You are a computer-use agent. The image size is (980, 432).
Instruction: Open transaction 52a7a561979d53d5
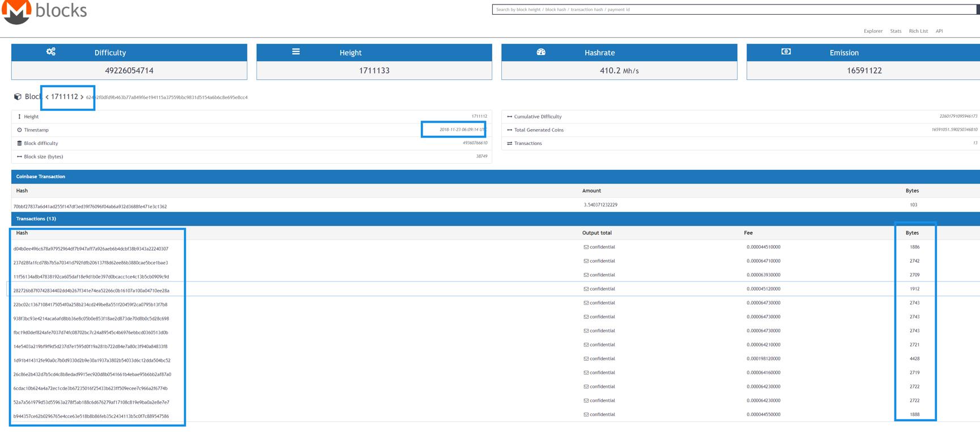pos(91,403)
